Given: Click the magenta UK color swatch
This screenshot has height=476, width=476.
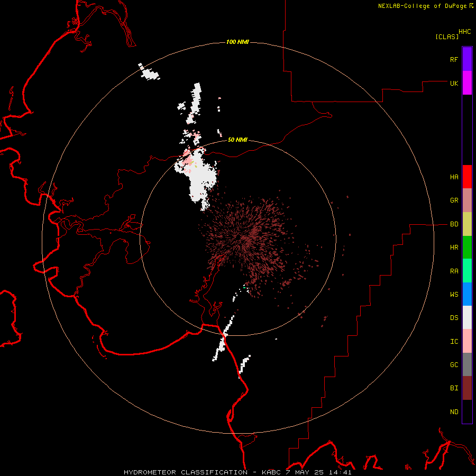Looking at the screenshot, I should 467,83.
